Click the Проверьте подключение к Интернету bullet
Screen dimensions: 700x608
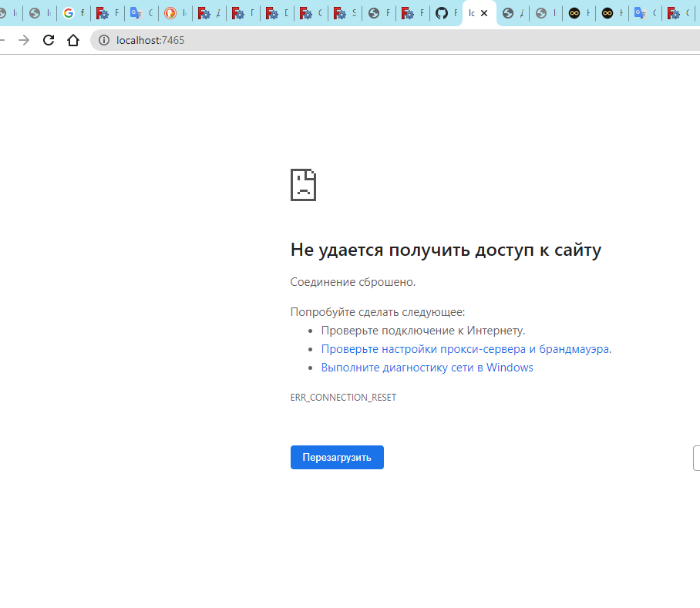point(422,331)
